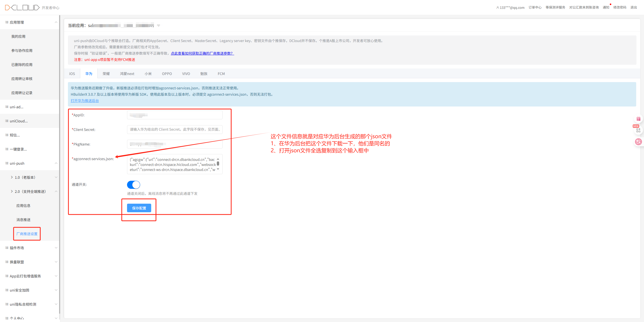Expand the 插件市场 menu chevron
This screenshot has width=644, height=322.
[x=56, y=248]
